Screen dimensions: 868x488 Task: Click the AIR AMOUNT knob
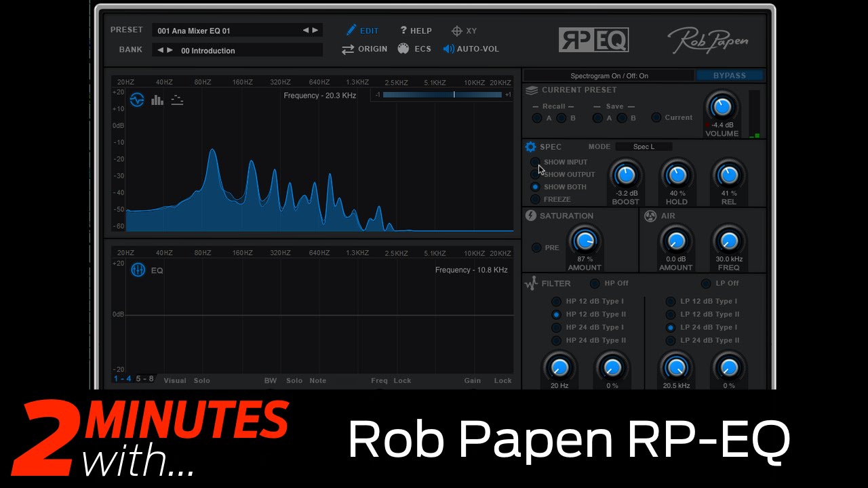(676, 241)
